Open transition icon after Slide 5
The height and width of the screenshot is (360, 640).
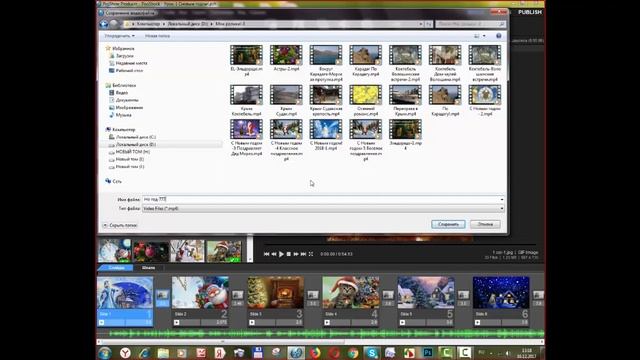coord(463,295)
